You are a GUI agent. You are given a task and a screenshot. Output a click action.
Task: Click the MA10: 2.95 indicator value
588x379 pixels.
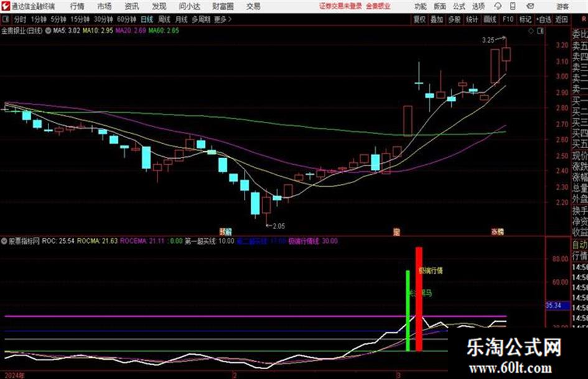tap(98, 30)
